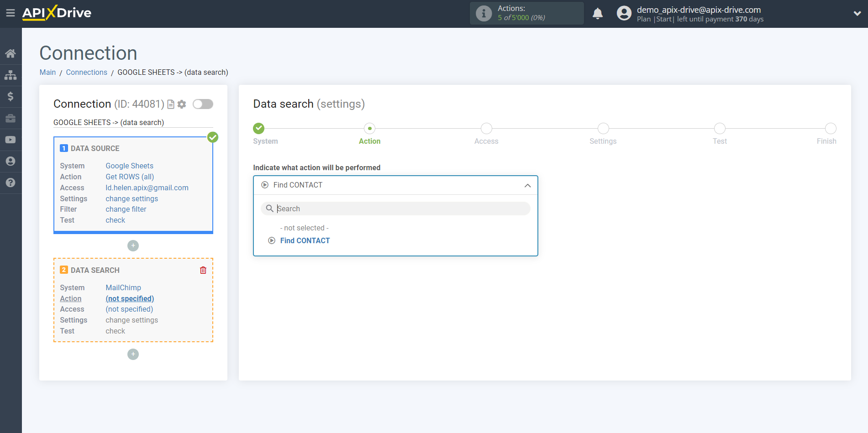The width and height of the screenshot is (868, 433).
Task: Open the Access (not specified) entry
Action: 129,309
